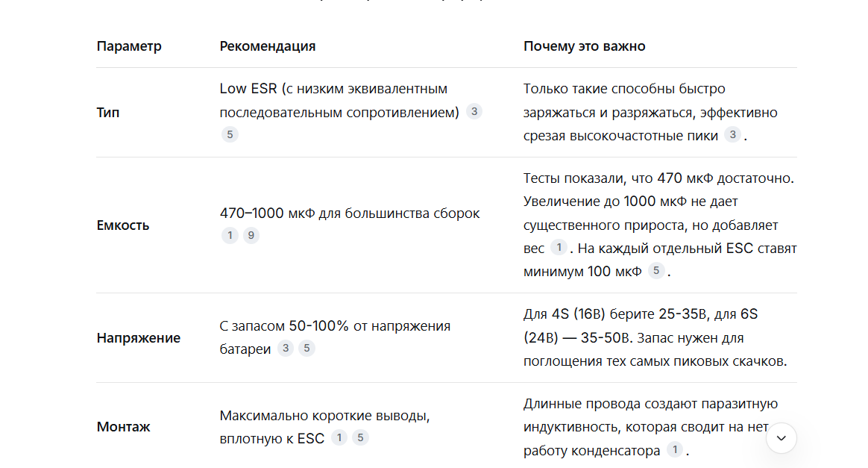The width and height of the screenshot is (868, 468).
Task: Open citation 5 in Монтаж recommendation cell
Action: click(x=360, y=437)
